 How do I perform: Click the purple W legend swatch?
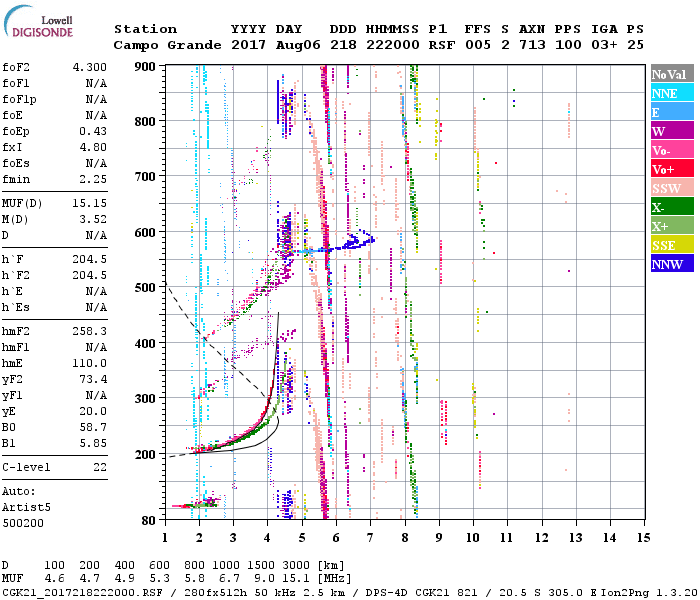tap(670, 132)
